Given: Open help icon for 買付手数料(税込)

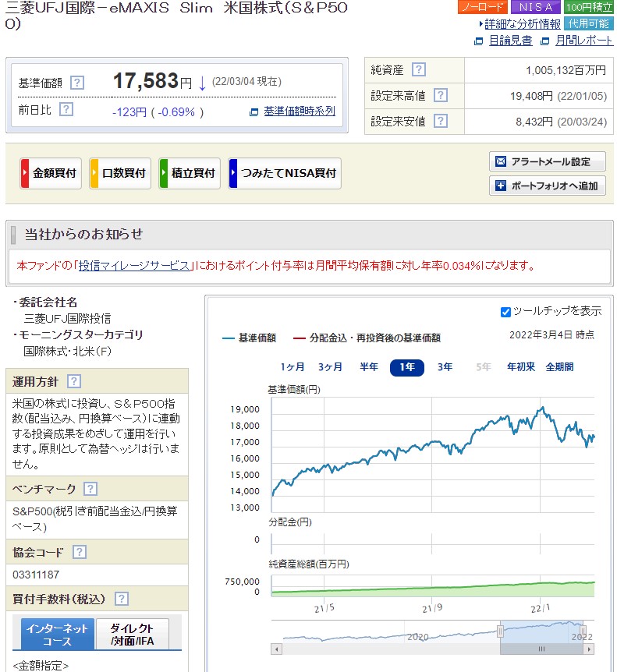Looking at the screenshot, I should coord(121,599).
